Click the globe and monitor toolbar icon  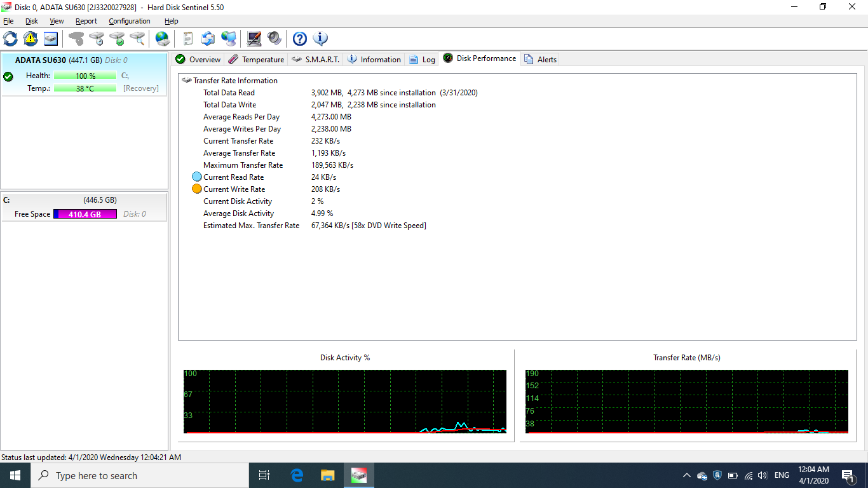click(229, 39)
